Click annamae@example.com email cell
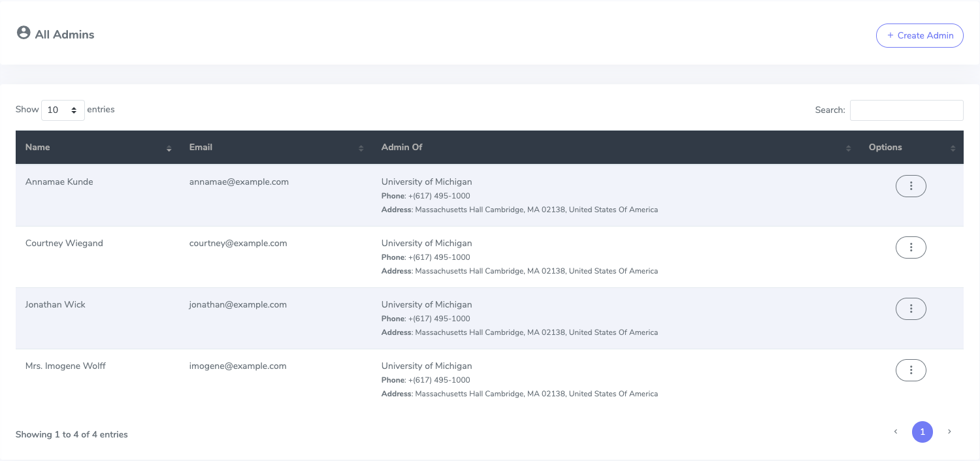Image resolution: width=980 pixels, height=461 pixels. pyautogui.click(x=239, y=182)
